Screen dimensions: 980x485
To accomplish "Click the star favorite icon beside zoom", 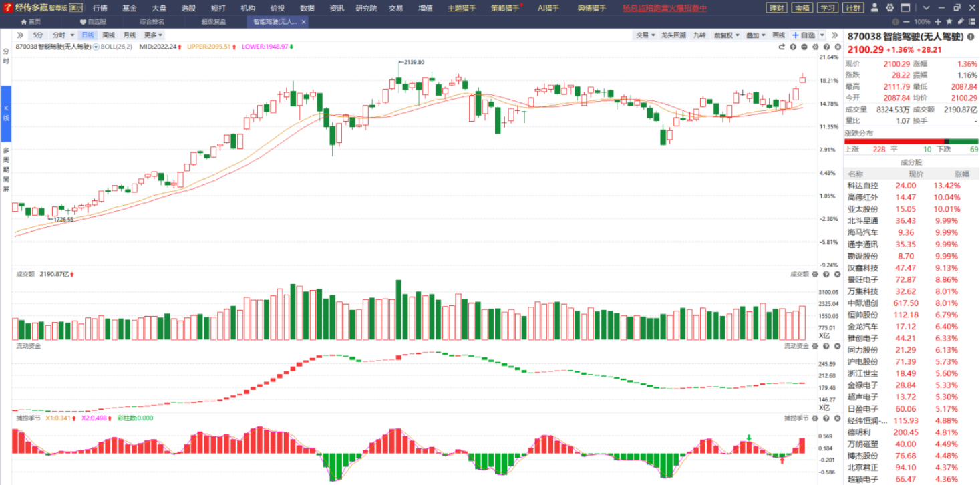I will point(947,22).
